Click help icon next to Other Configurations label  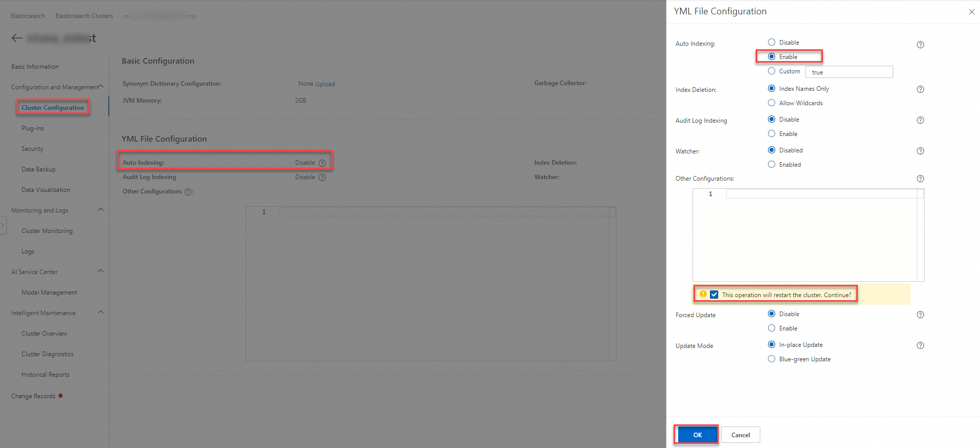[x=188, y=192]
